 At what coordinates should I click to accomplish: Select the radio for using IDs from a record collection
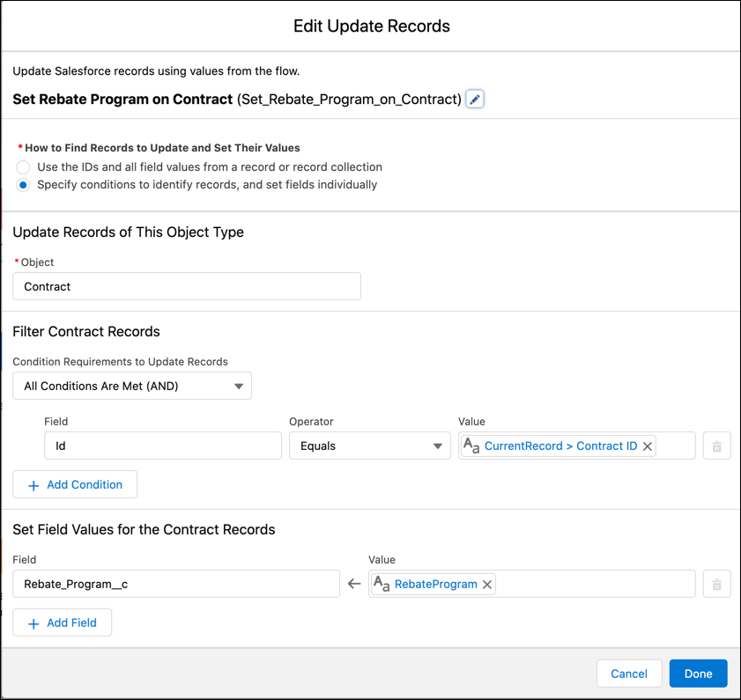[x=22, y=166]
